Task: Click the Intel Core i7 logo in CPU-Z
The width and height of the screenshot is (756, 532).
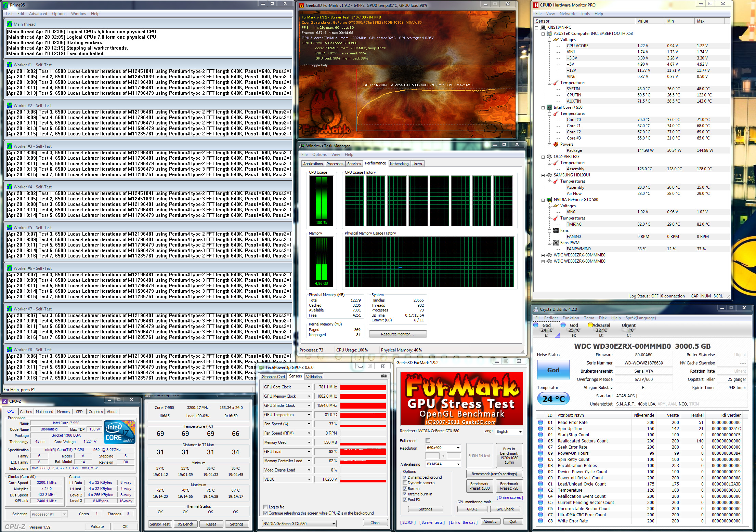Action: [120, 432]
